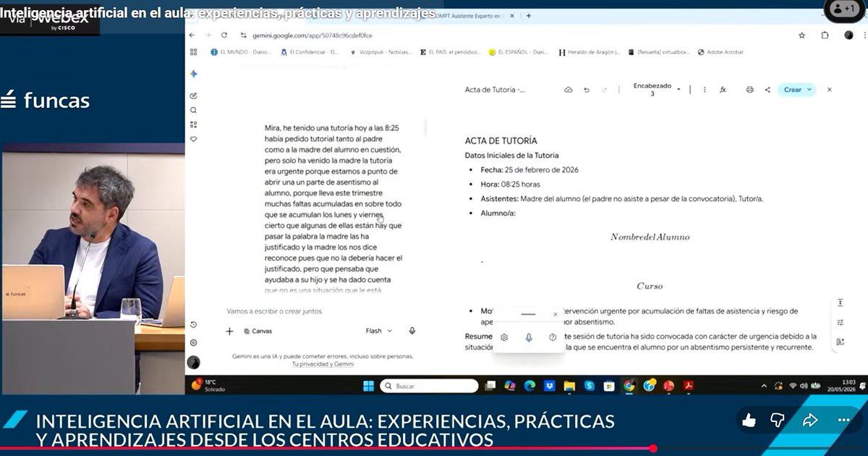Open activity history icon in sidebar

click(x=193, y=325)
